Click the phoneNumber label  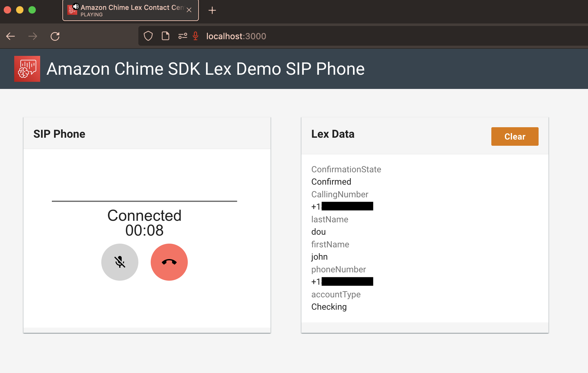point(338,269)
